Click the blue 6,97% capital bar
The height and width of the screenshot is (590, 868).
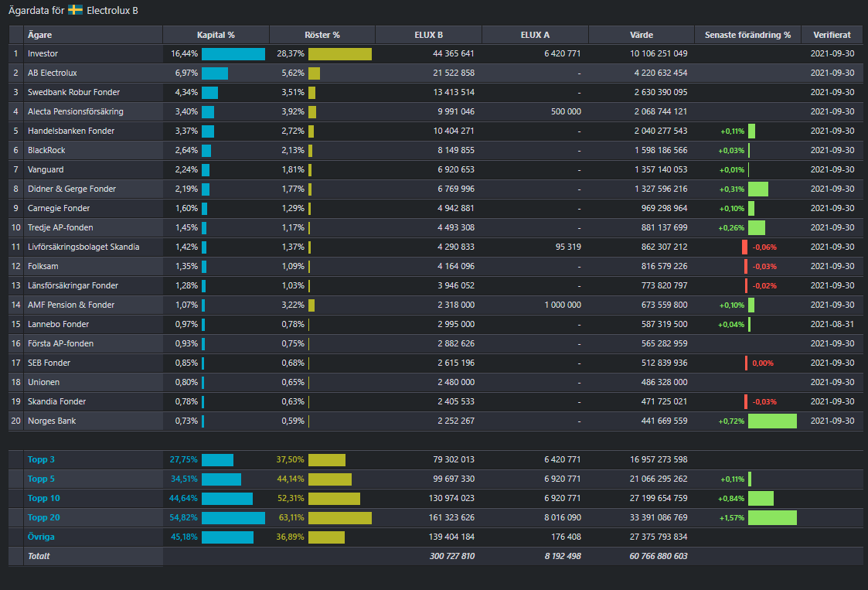(x=215, y=73)
